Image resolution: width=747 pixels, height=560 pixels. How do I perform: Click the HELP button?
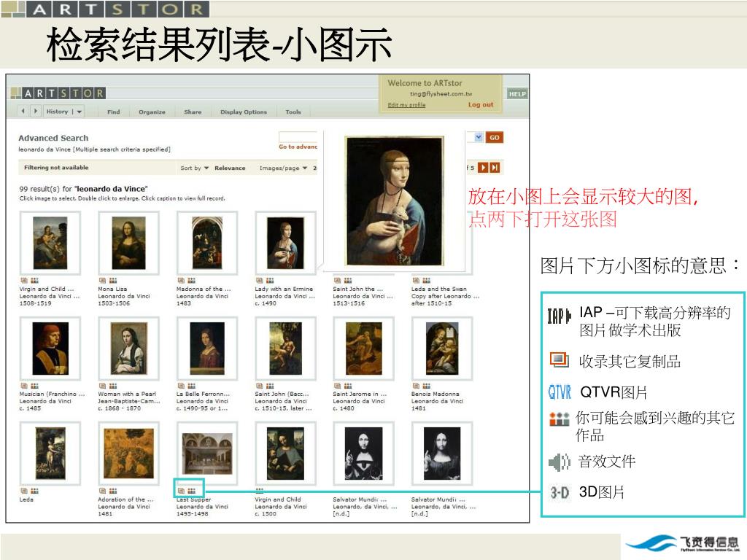coord(517,94)
